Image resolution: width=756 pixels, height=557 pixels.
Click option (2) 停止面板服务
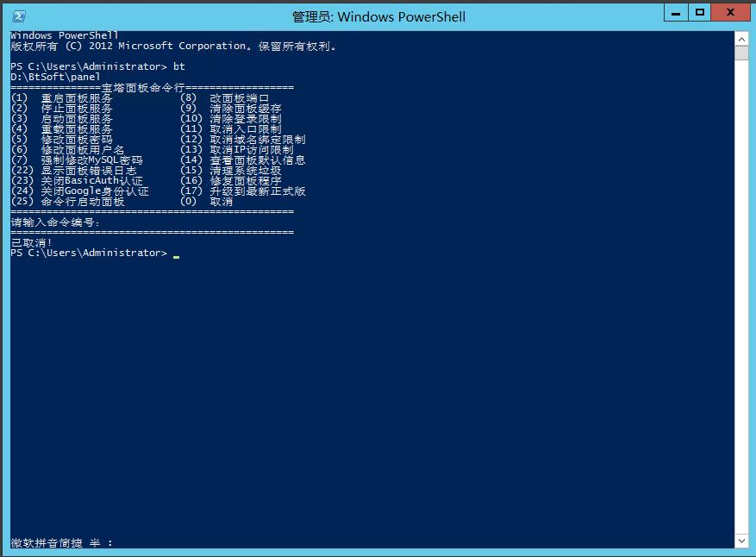(x=62, y=108)
